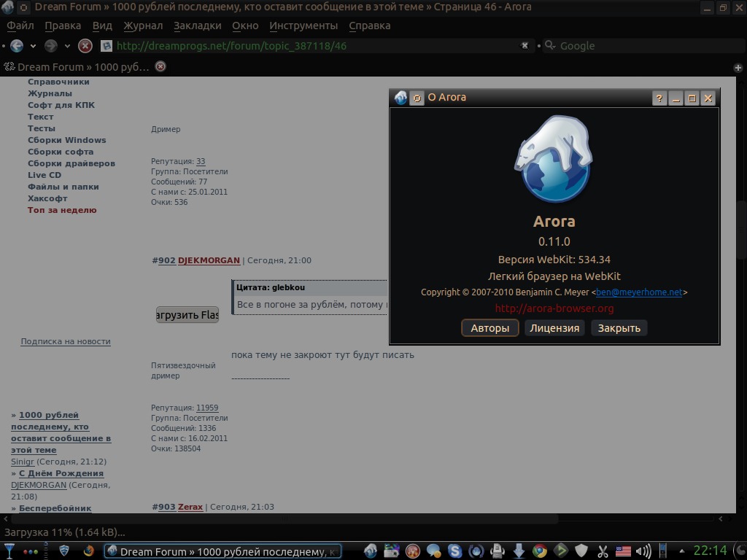Click the Firefox icon in the taskbar
The width and height of the screenshot is (747, 560).
[x=88, y=551]
